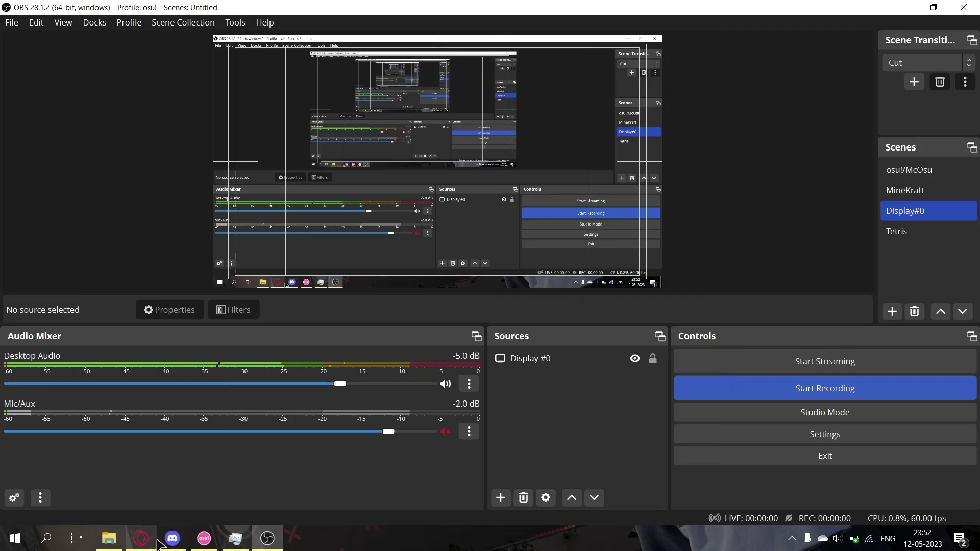Mute the Desktop Audio channel
Image resolution: width=980 pixels, height=551 pixels.
pos(446,384)
